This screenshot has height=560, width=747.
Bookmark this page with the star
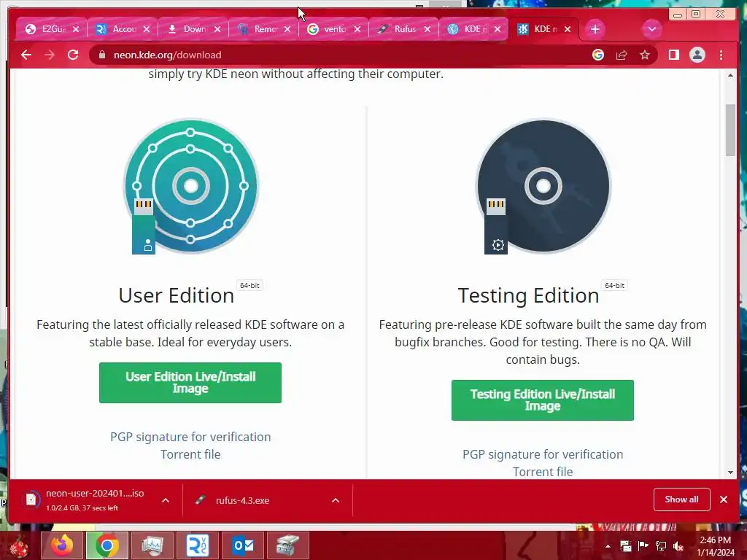coord(645,55)
